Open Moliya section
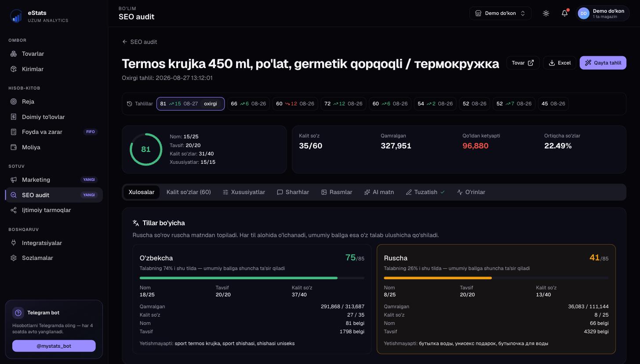This screenshot has height=364, width=640. (x=54, y=147)
